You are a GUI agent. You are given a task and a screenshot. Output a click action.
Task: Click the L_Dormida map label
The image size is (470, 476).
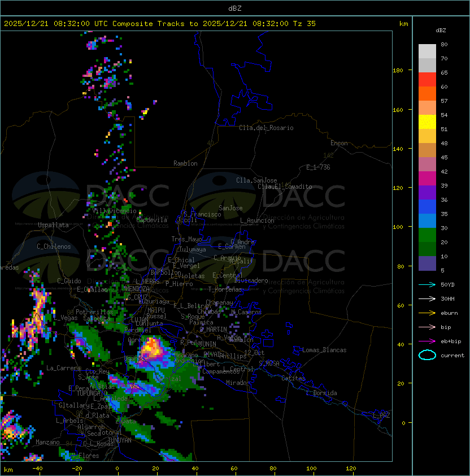[x=321, y=393]
